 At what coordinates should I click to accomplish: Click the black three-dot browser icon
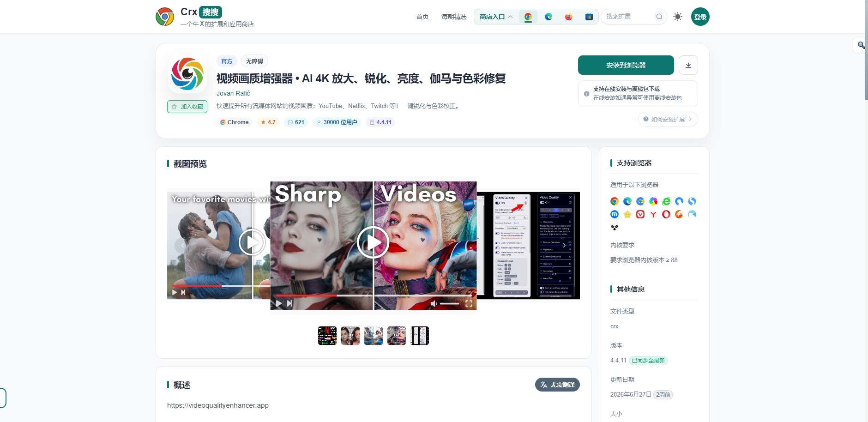pyautogui.click(x=615, y=227)
